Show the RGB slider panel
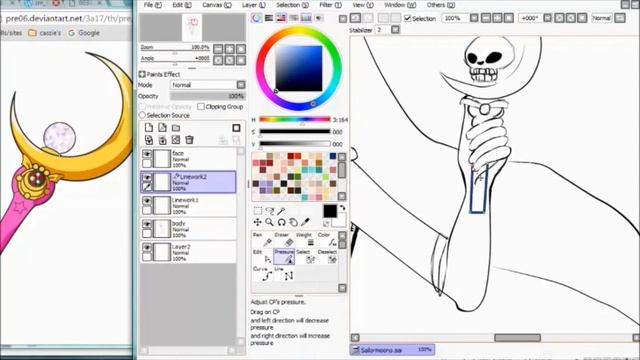 pyautogui.click(x=269, y=18)
